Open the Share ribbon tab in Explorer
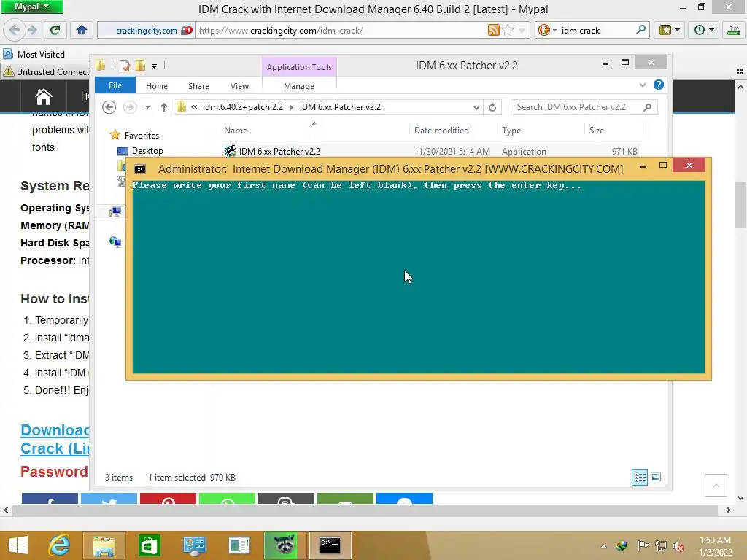Image resolution: width=747 pixels, height=560 pixels. [198, 86]
